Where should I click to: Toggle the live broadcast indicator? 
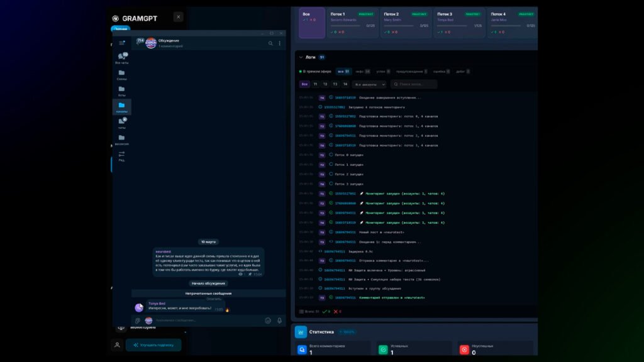tap(315, 72)
